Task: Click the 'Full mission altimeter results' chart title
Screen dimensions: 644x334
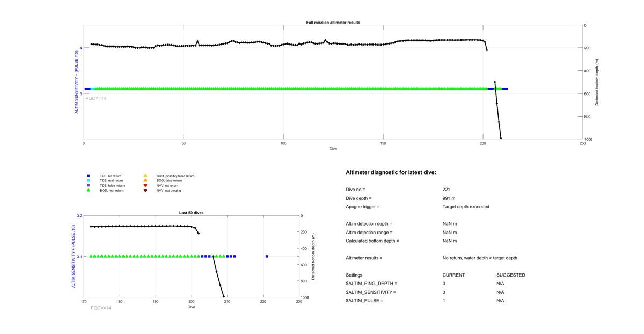Action: coord(333,23)
